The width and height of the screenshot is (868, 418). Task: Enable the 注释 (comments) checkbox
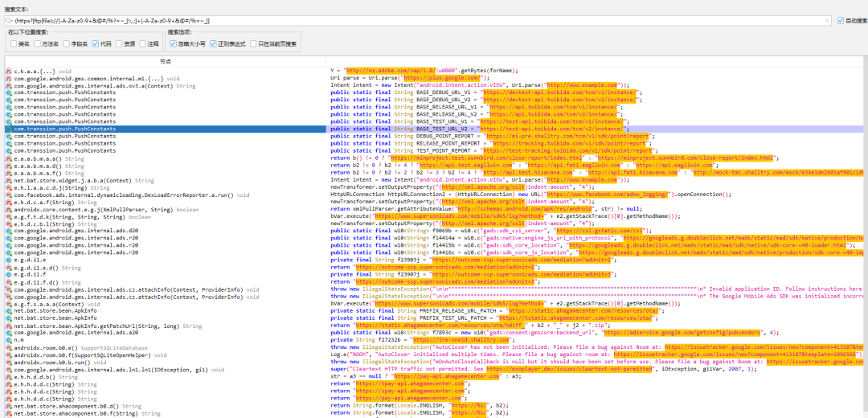(x=143, y=43)
